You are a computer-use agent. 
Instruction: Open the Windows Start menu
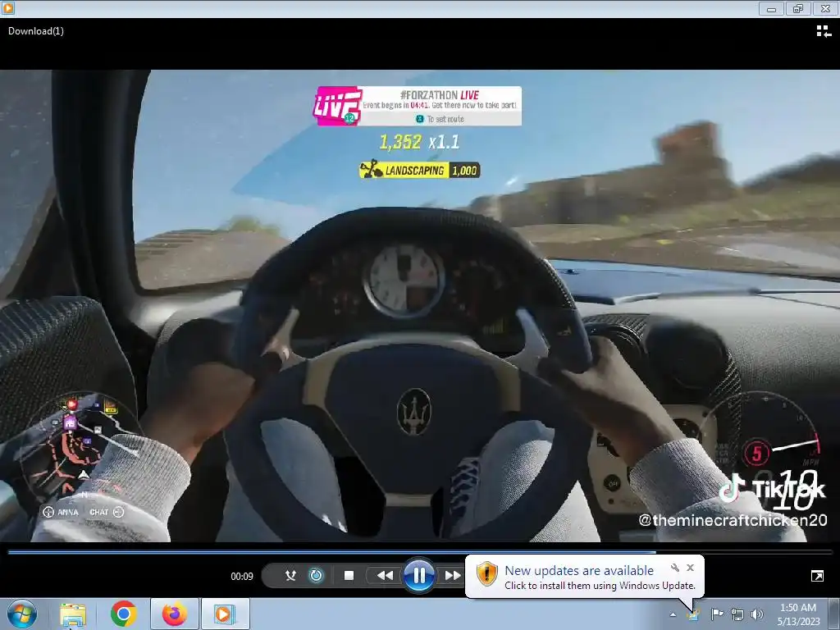pyautogui.click(x=22, y=614)
